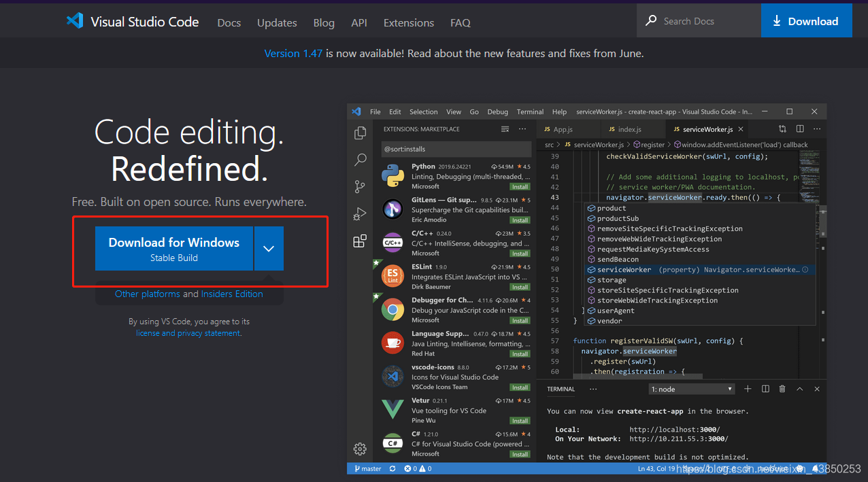Open the Run and Debug activity bar icon
This screenshot has width=868, height=482.
coord(360,214)
